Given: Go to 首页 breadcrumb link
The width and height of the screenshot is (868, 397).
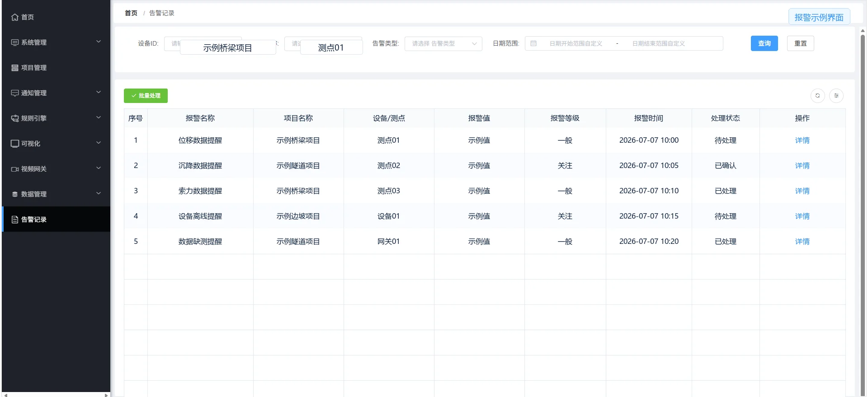Looking at the screenshot, I should tap(131, 13).
